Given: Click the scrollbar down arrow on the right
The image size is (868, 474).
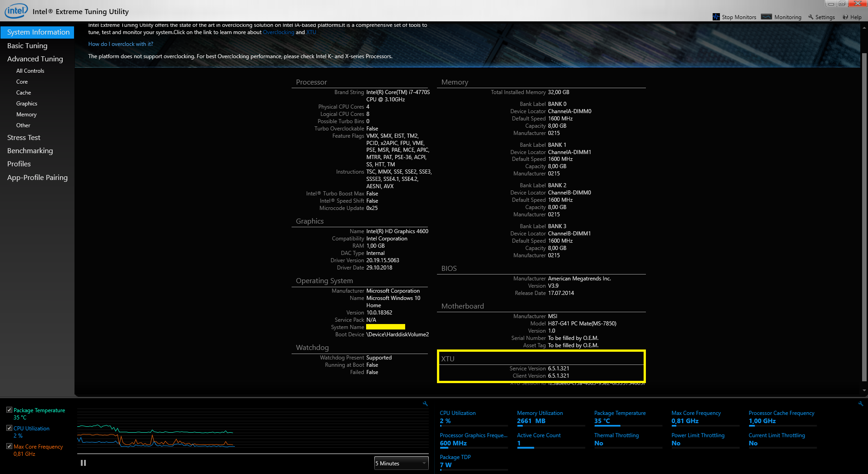Looking at the screenshot, I should (864, 390).
